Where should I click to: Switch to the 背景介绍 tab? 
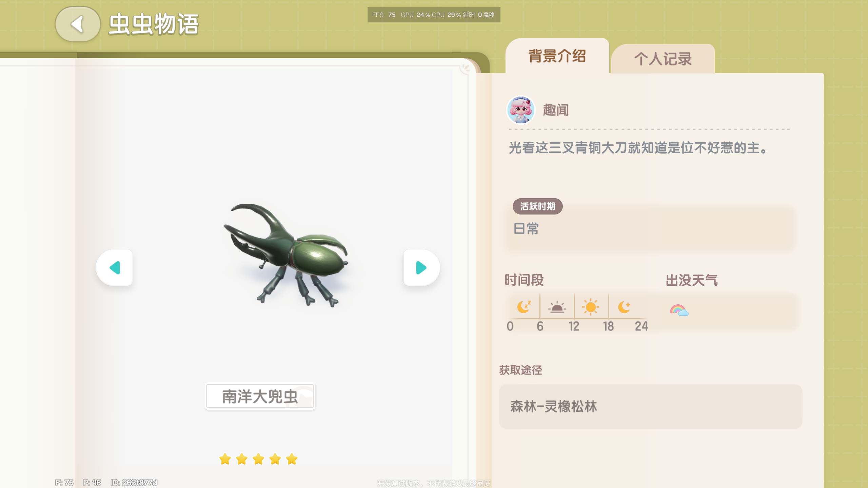pos(557,56)
